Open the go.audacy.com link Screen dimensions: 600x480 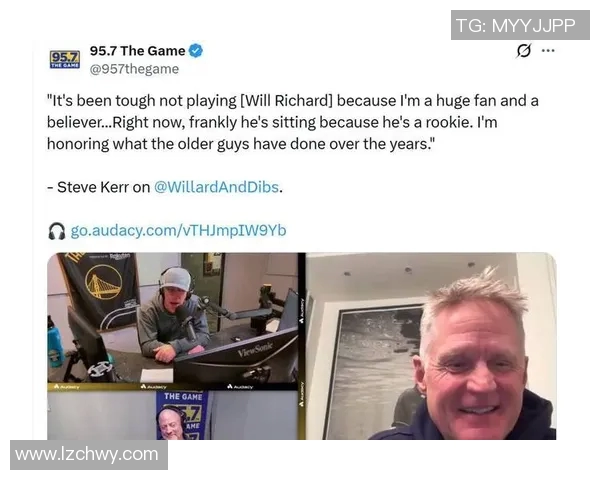coord(178,230)
